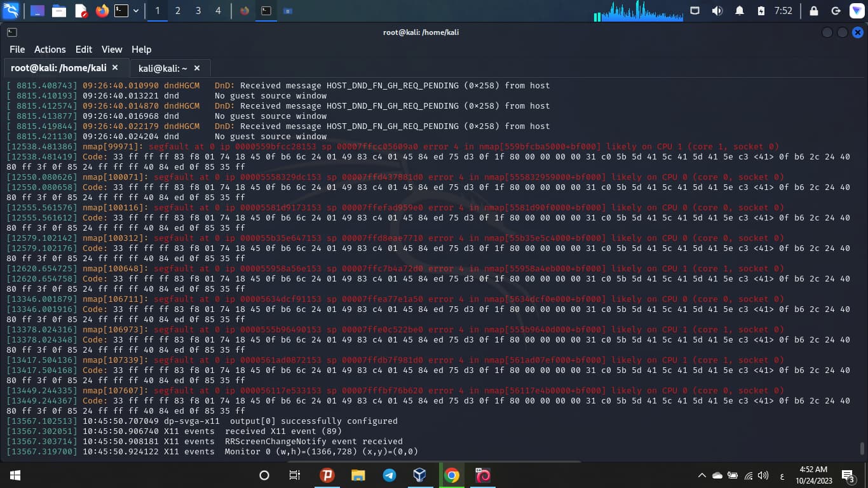Image resolution: width=868 pixels, height=488 pixels.
Task: Lock the screen with padlock icon
Action: pyautogui.click(x=814, y=11)
